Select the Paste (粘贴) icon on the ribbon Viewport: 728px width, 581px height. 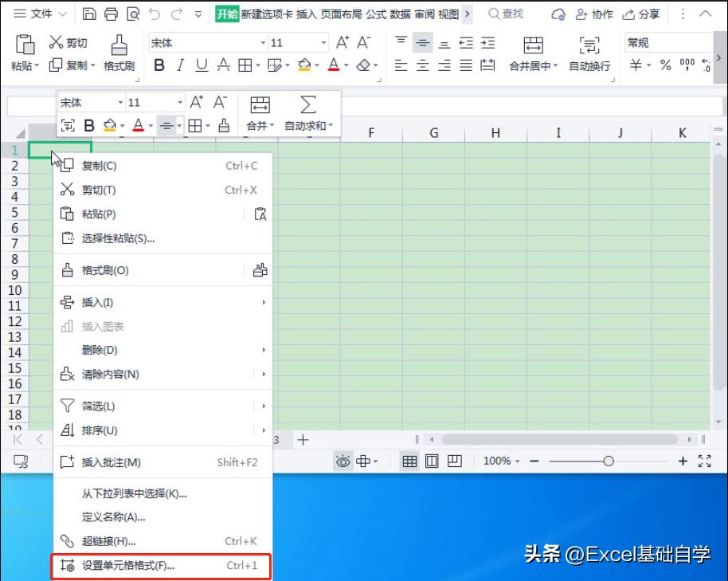(x=23, y=53)
